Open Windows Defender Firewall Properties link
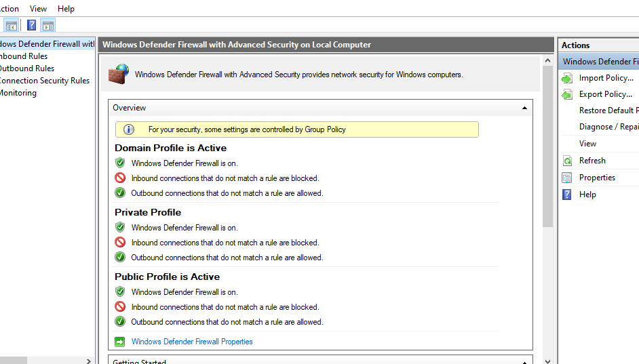This screenshot has width=639, height=364. coord(192,342)
